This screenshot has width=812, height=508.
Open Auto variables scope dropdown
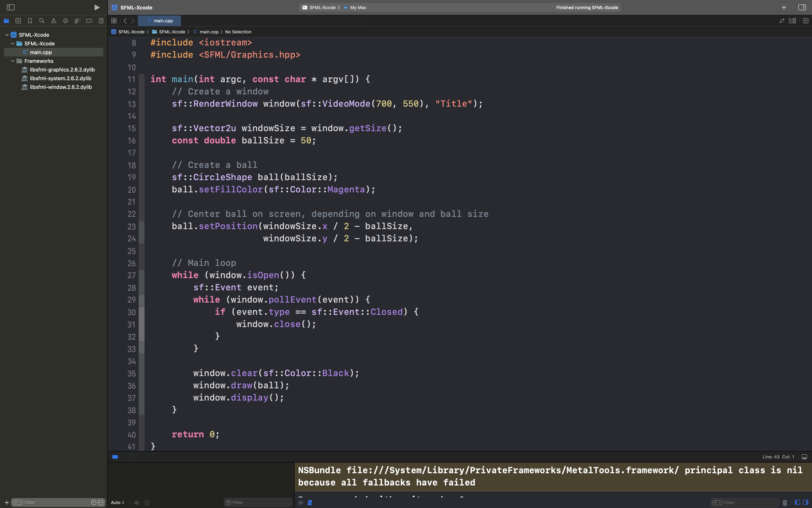coord(117,503)
